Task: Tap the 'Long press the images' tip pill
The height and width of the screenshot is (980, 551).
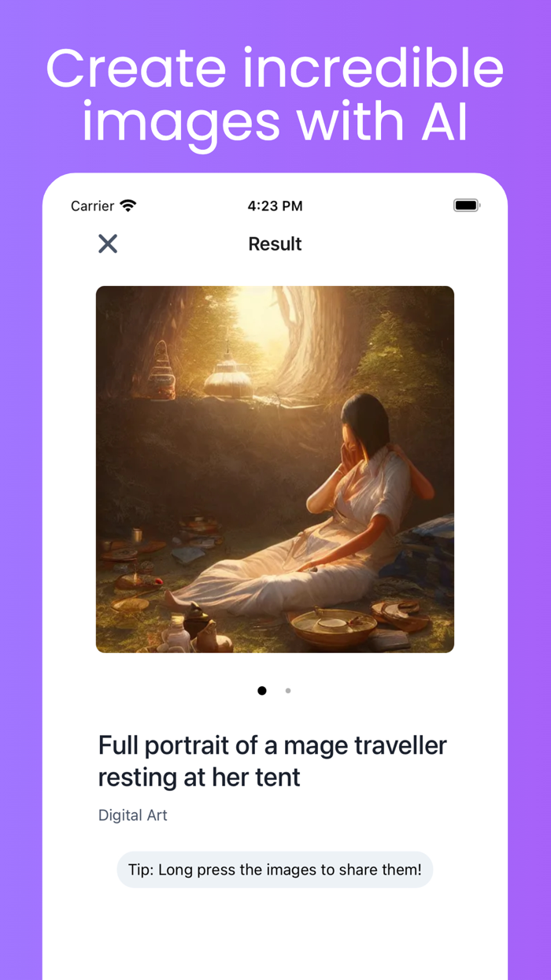Action: coord(275,870)
